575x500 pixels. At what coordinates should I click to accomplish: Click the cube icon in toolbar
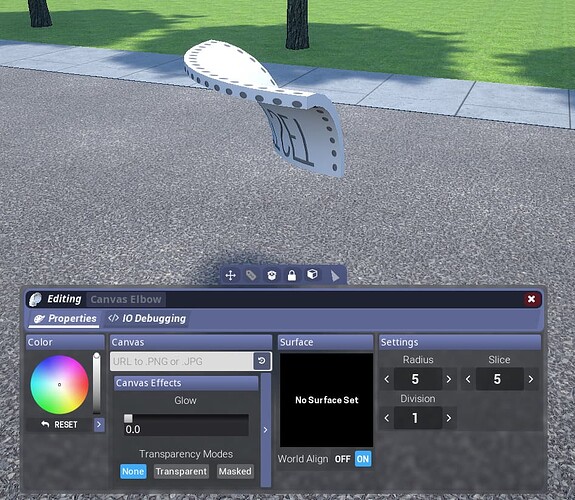click(312, 274)
